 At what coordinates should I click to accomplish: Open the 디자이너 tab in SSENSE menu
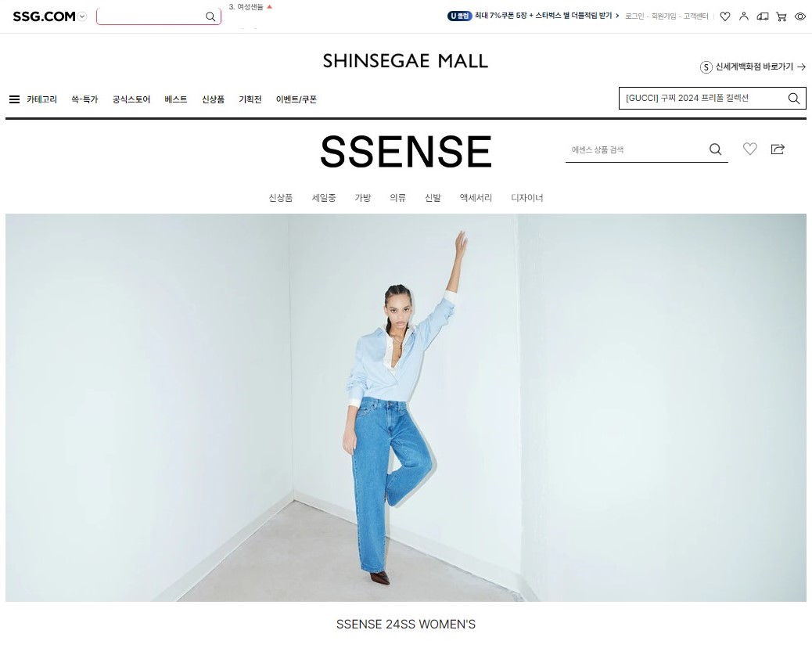pos(526,198)
